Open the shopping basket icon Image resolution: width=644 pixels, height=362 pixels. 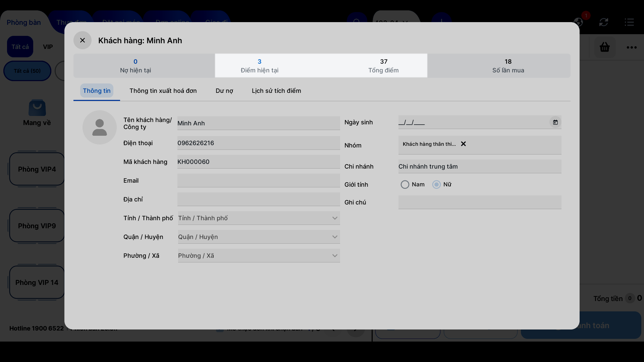[x=604, y=47]
